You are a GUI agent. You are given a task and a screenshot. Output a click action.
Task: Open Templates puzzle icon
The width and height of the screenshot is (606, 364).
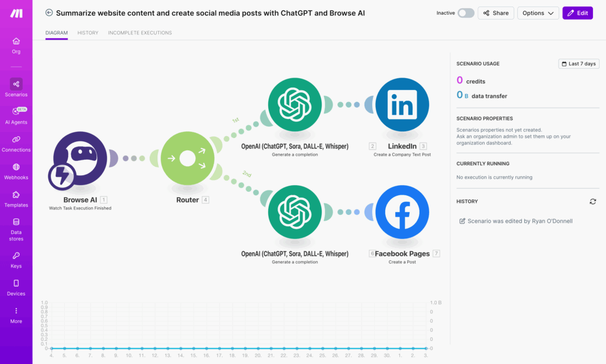click(16, 195)
